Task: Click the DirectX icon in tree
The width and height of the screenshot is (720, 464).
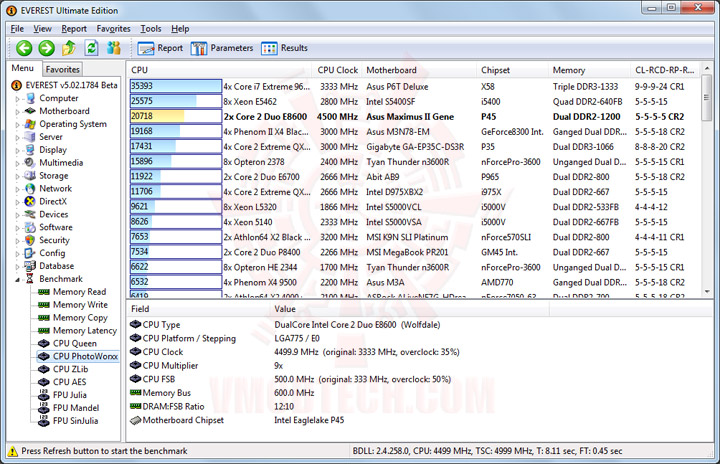Action: [30, 201]
